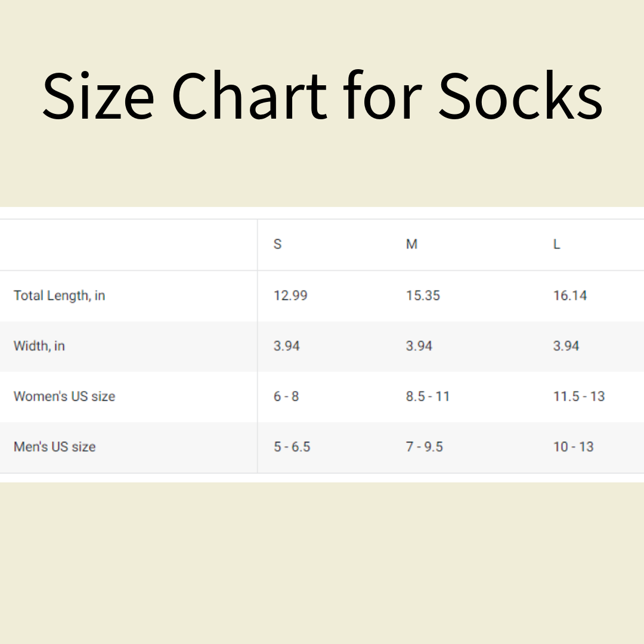This screenshot has height=644, width=644.
Task: Select the L column header
Action: click(557, 244)
